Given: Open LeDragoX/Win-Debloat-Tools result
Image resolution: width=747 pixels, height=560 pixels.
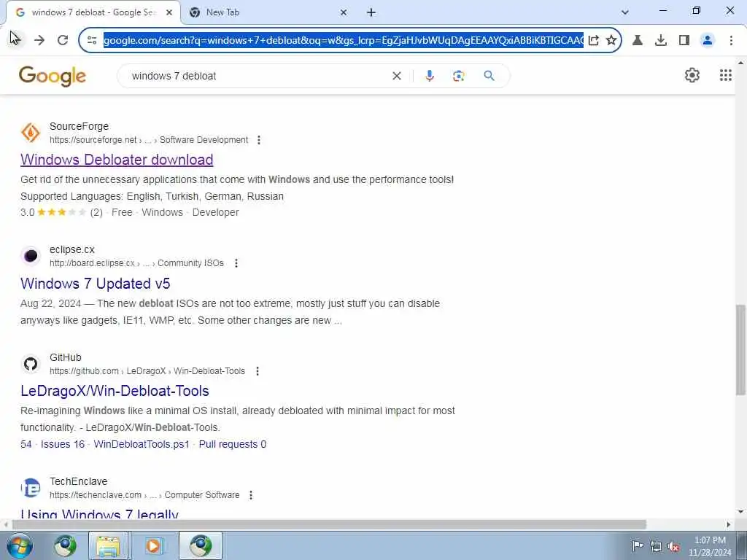Looking at the screenshot, I should (x=115, y=391).
